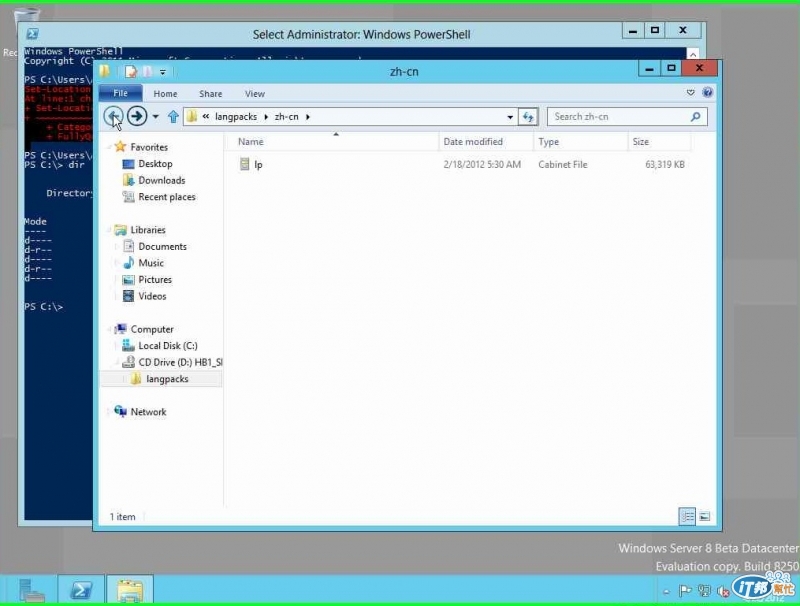Click the Network globe icon
800x606 pixels.
point(120,411)
